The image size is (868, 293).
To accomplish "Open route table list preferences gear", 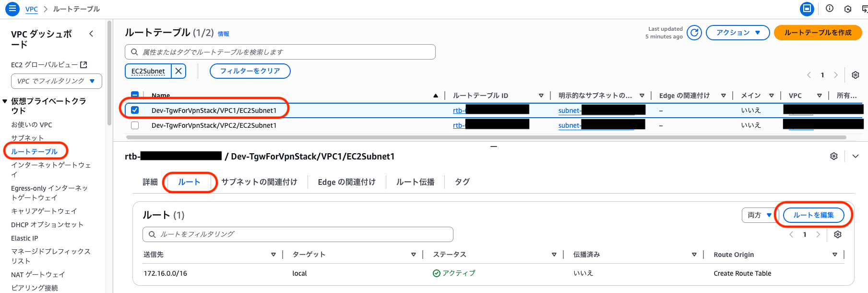I will 856,75.
